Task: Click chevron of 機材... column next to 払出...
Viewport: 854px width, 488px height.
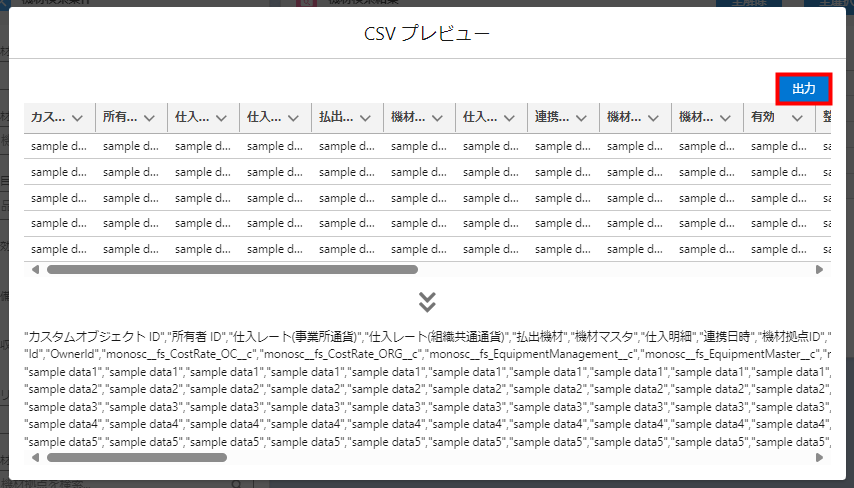Action: pos(437,118)
